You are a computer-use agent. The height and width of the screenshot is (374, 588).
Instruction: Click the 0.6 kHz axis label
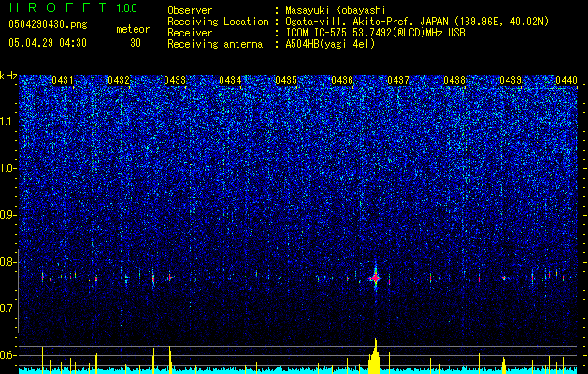point(8,355)
